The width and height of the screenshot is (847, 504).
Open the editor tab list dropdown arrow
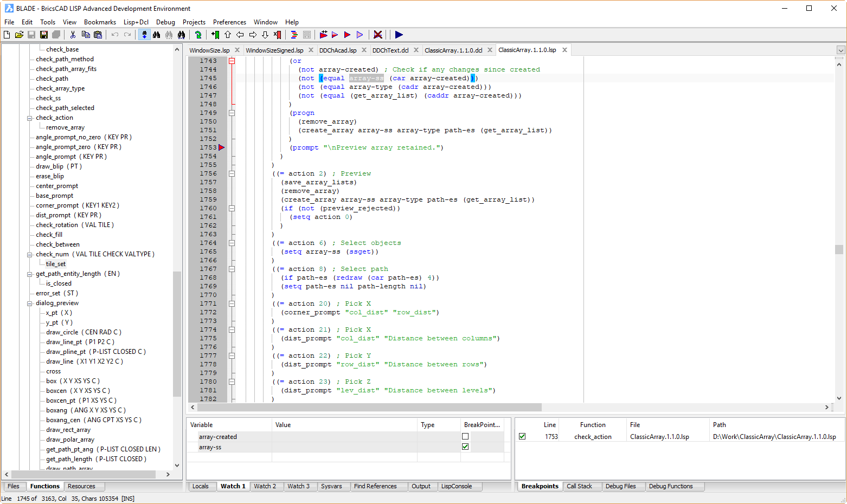tap(841, 50)
